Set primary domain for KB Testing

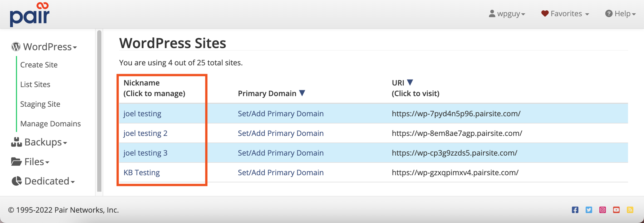[x=280, y=172]
